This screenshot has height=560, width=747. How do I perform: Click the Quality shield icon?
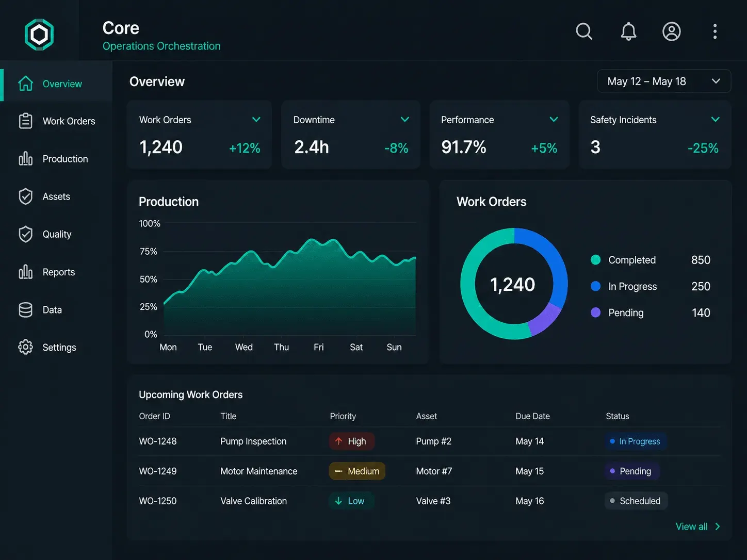(x=26, y=234)
